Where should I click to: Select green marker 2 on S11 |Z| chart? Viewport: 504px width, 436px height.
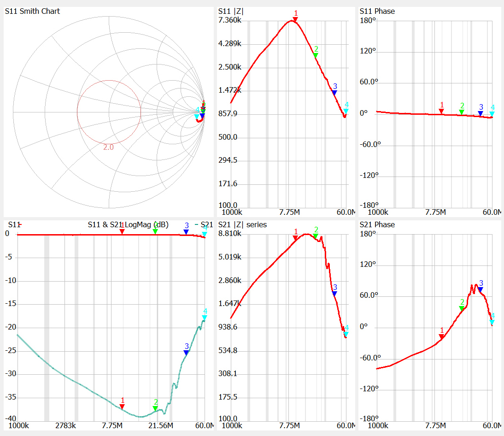pyautogui.click(x=316, y=55)
